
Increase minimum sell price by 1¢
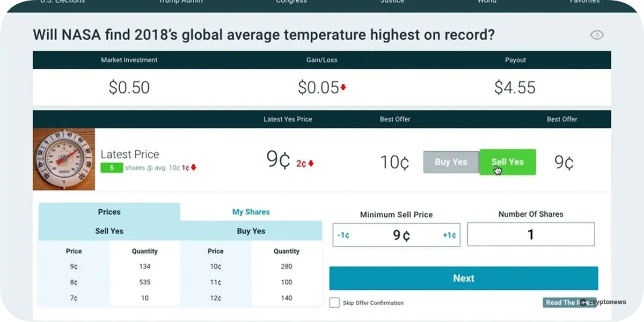pos(449,236)
